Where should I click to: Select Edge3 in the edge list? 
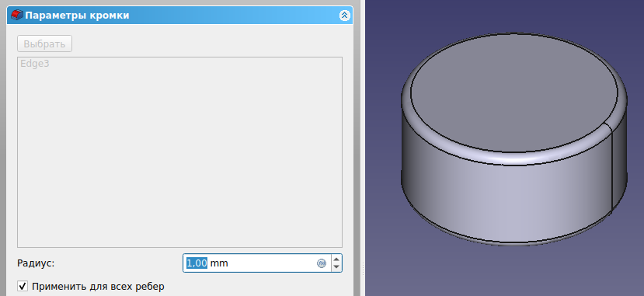[35, 64]
